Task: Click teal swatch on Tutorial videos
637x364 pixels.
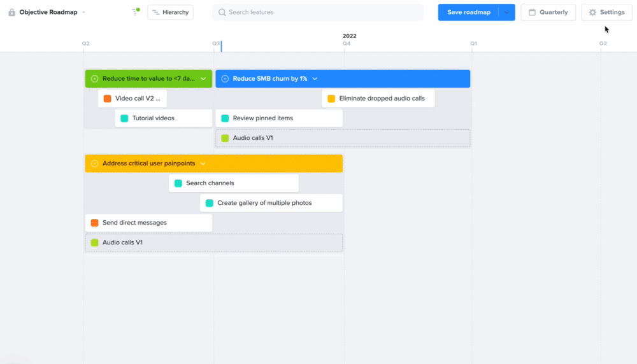Action: pos(124,118)
